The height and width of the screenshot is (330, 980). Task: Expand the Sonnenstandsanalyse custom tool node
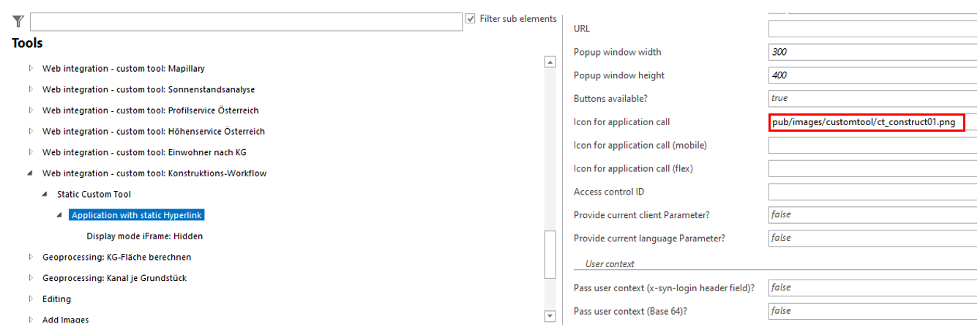point(31,89)
